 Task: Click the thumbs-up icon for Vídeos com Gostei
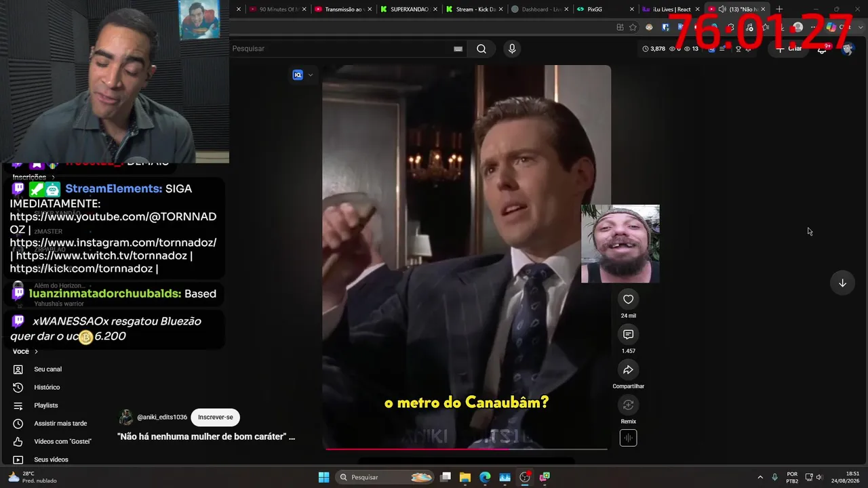coord(18,442)
